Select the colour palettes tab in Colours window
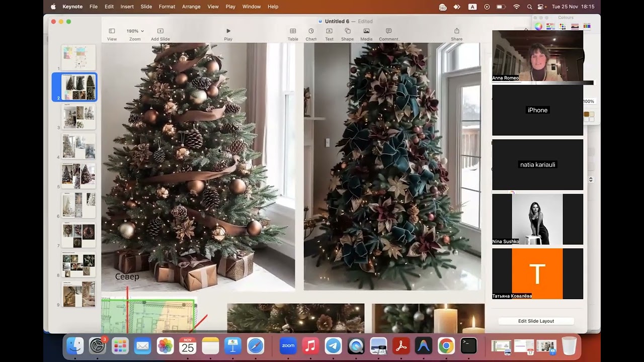The width and height of the screenshot is (644, 362). [562, 26]
